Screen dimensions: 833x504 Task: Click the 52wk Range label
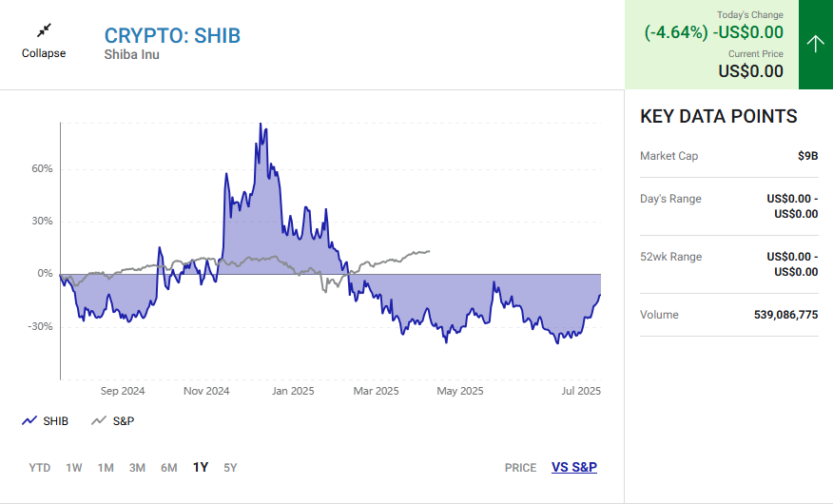click(671, 257)
